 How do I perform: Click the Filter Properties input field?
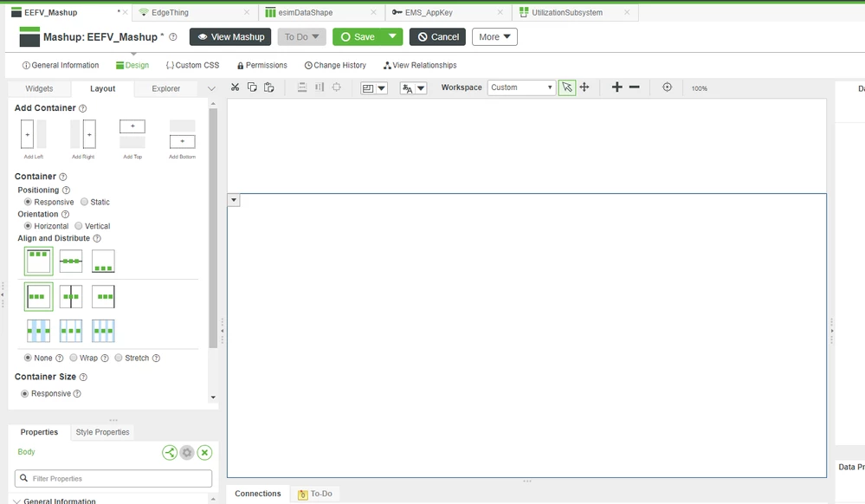tap(113, 479)
